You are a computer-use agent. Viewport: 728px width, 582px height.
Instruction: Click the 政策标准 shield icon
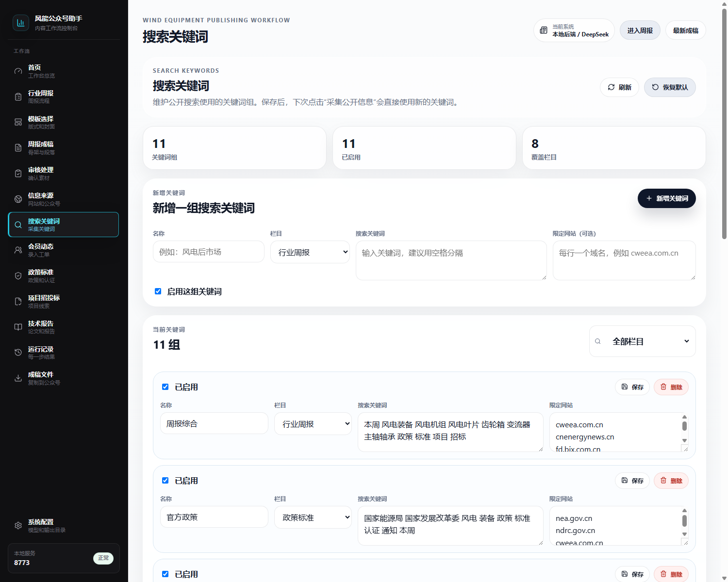(18, 276)
